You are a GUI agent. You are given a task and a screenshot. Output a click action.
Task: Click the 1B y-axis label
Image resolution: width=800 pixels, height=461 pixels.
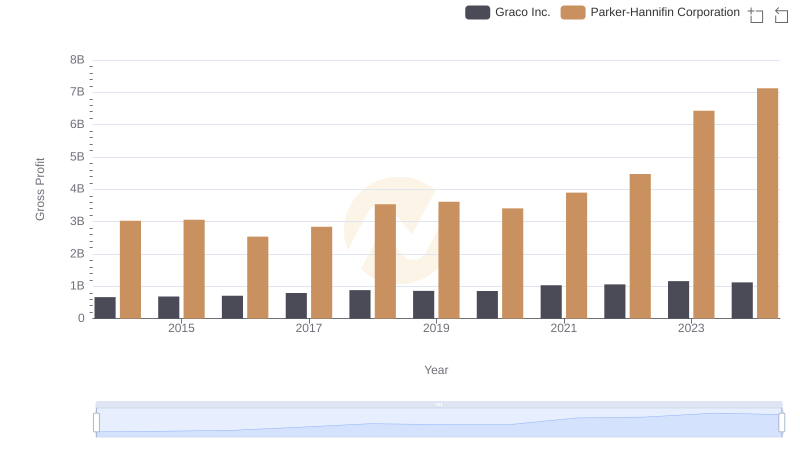tap(77, 286)
